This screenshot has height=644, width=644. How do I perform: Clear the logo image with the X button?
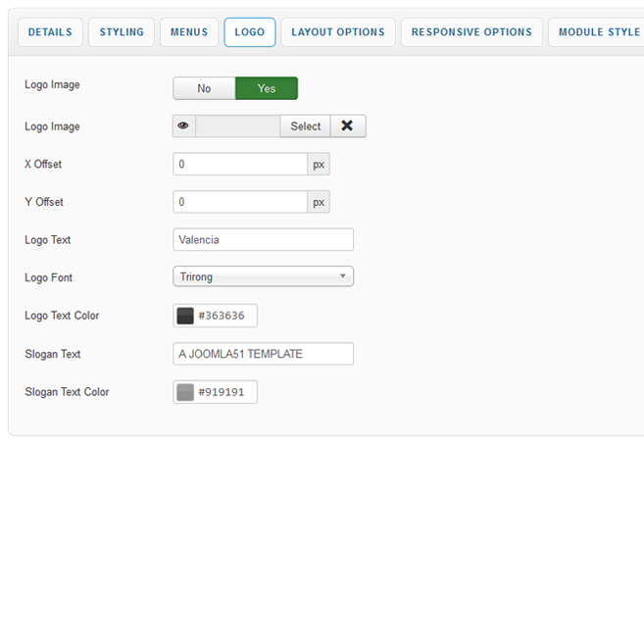pos(347,126)
